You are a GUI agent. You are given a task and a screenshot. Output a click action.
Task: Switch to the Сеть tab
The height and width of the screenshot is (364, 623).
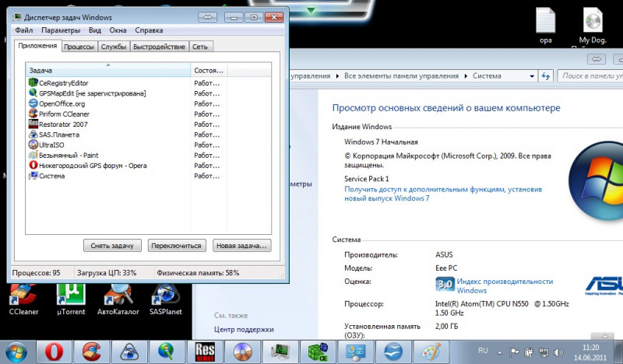[201, 47]
